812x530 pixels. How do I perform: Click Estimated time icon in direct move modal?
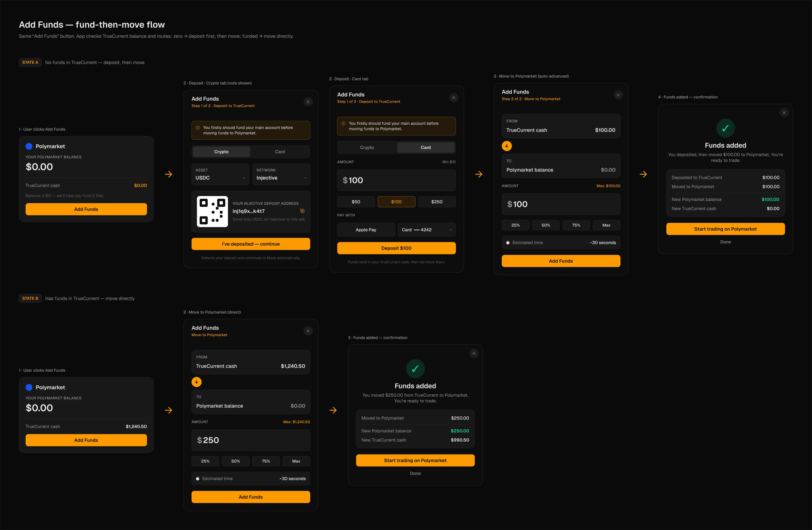pyautogui.click(x=198, y=479)
